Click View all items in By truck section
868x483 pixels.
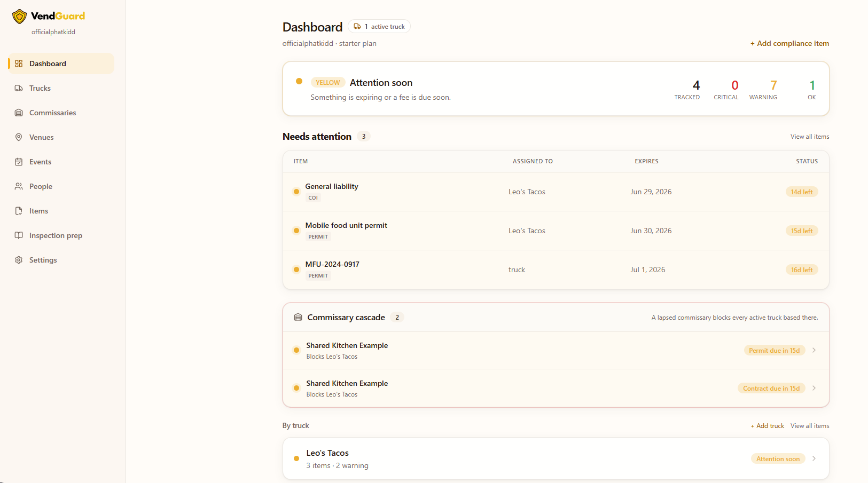810,426
